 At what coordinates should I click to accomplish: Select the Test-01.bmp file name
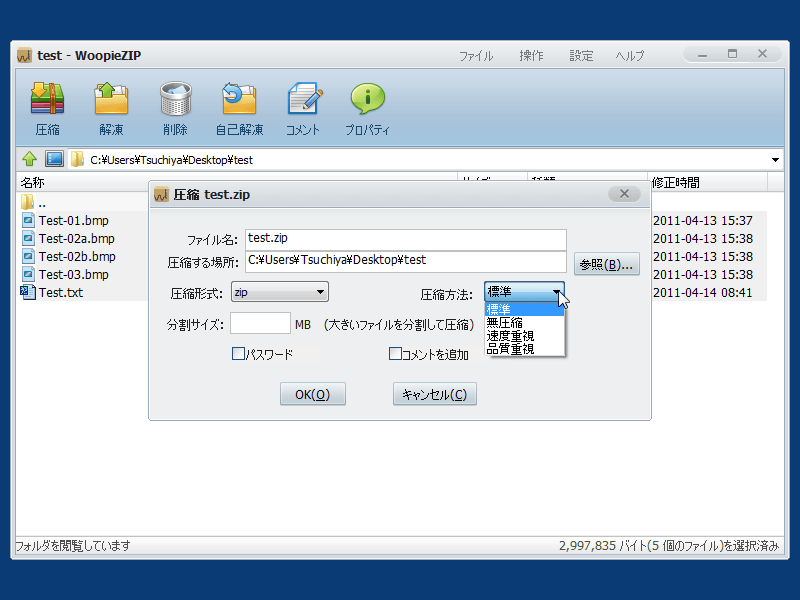(74, 220)
